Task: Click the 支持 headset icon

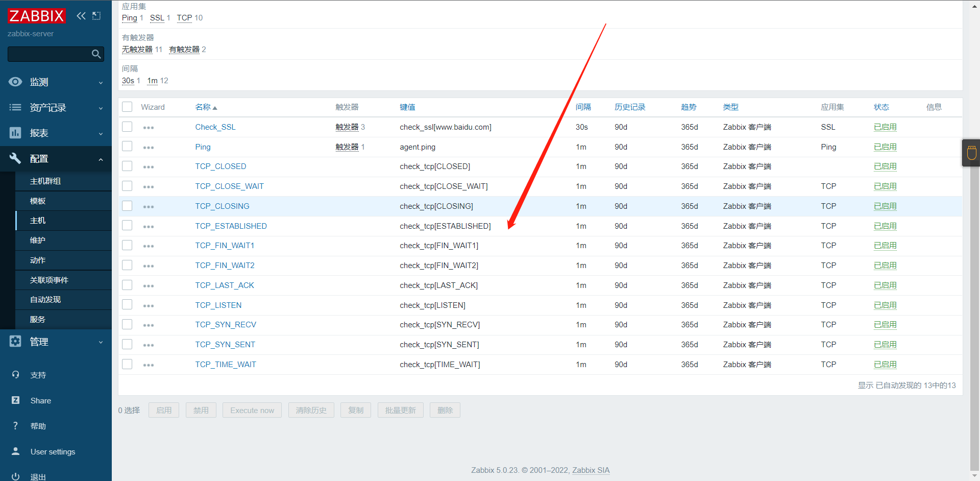Action: tap(15, 375)
